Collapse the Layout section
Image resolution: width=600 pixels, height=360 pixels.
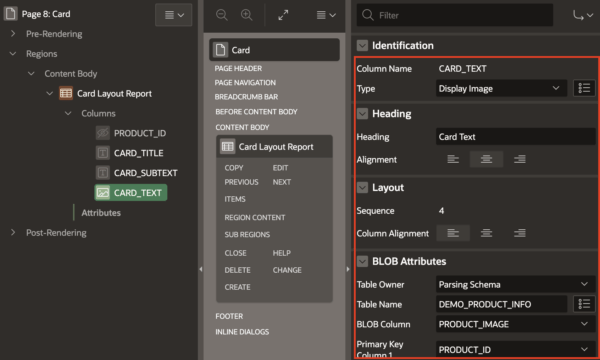(362, 187)
